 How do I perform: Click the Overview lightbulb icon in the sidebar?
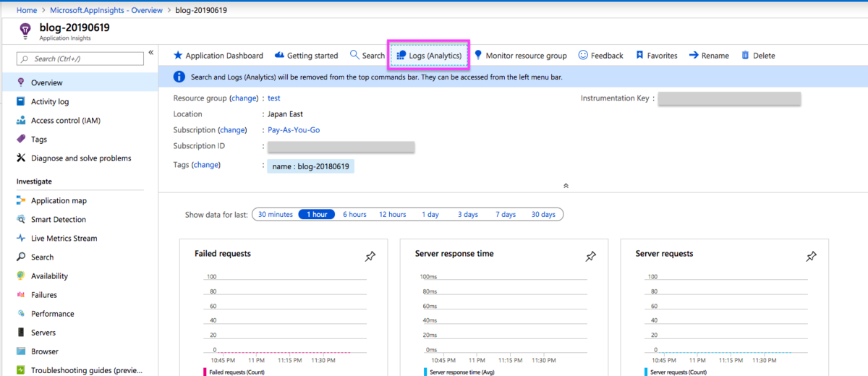pos(21,82)
